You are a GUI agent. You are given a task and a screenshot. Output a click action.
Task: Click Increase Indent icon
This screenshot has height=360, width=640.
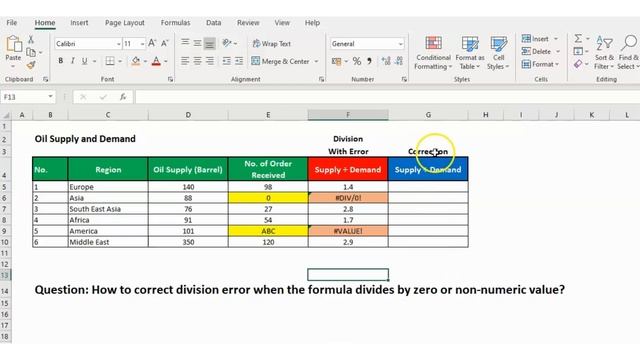click(x=239, y=61)
